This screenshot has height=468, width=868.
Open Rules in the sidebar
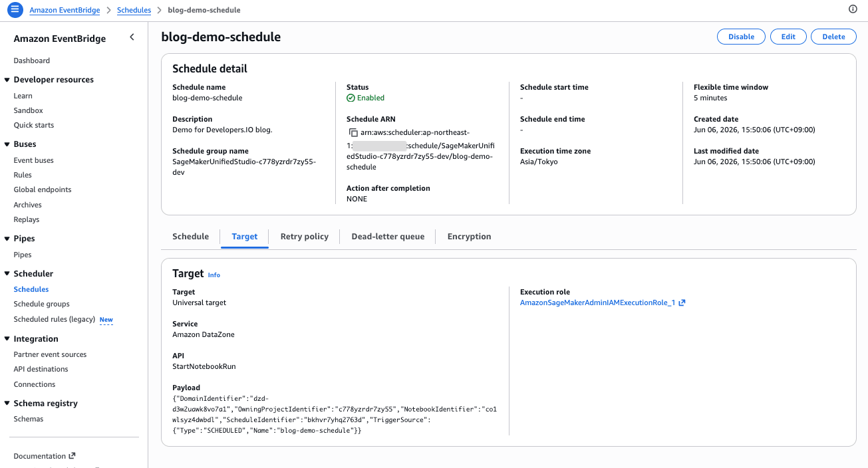click(x=23, y=175)
